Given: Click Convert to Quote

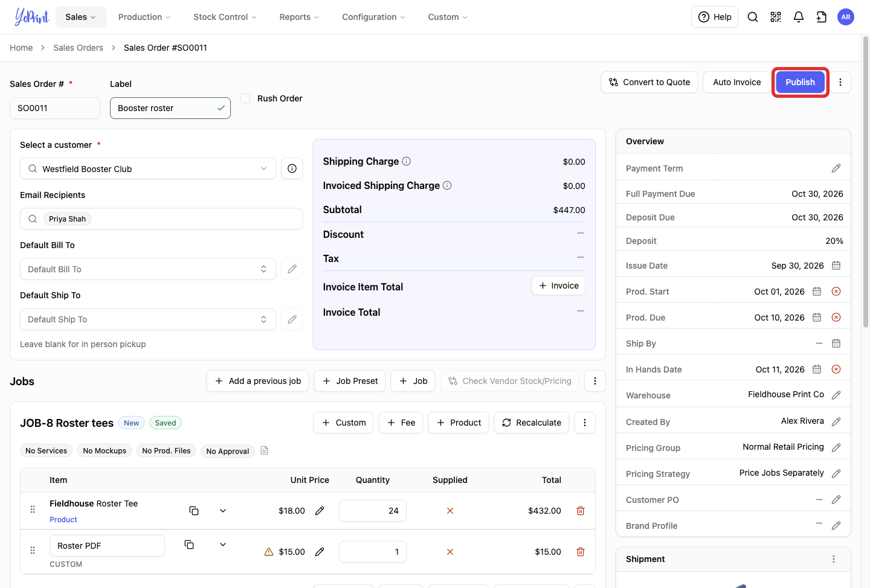Looking at the screenshot, I should (649, 82).
